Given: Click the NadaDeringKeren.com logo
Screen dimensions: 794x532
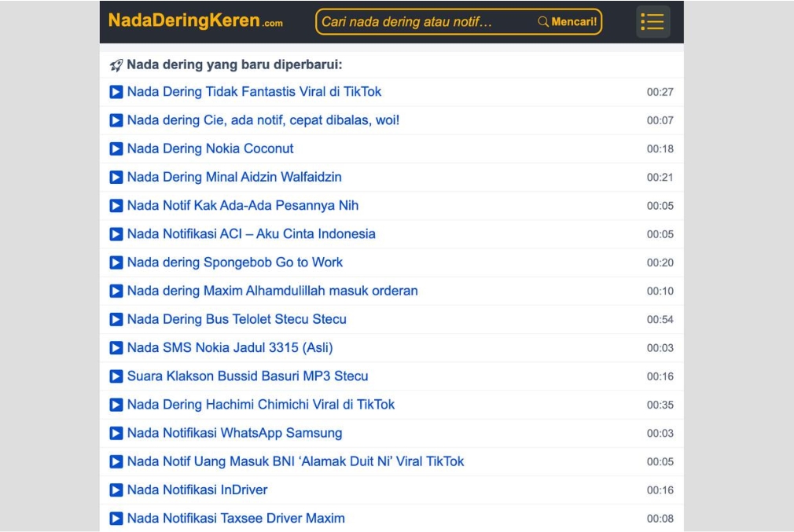Looking at the screenshot, I should [x=193, y=22].
